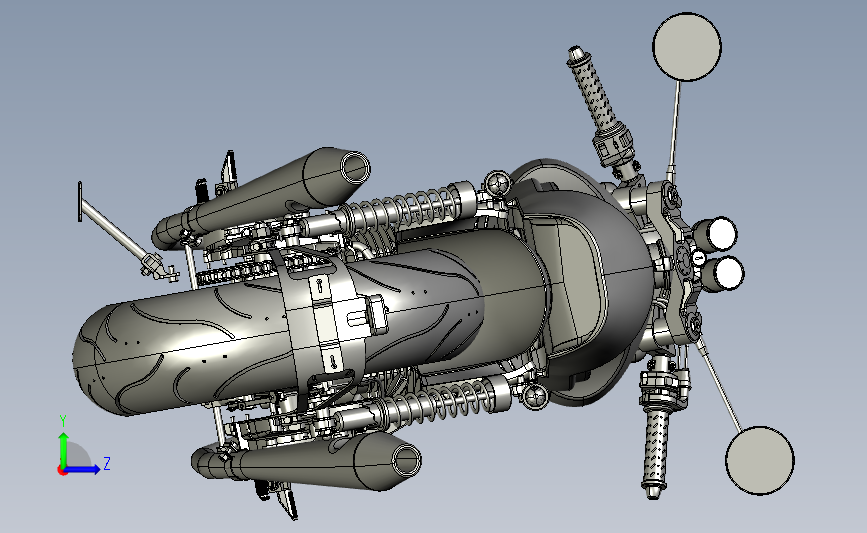The height and width of the screenshot is (533, 867).
Task: Click the green Y axis arrow of the triad
Action: coord(64,449)
